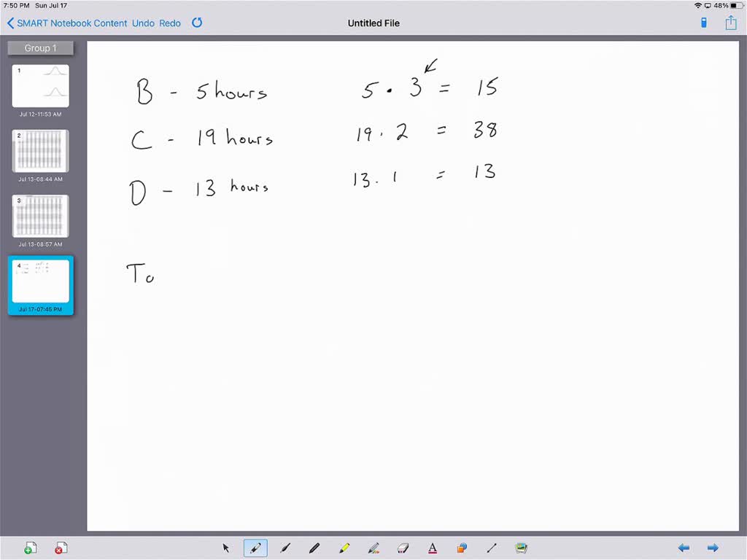
Task: Tap Undo in the top bar
Action: tap(143, 23)
